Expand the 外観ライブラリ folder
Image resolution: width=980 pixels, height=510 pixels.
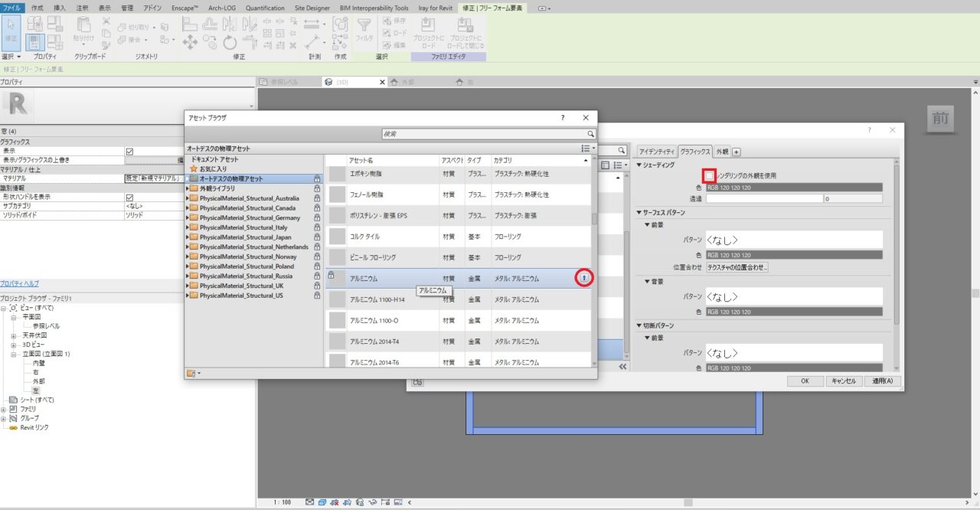(x=188, y=188)
